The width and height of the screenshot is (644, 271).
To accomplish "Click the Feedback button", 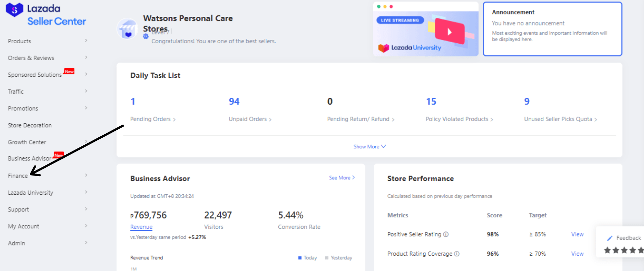I will click(x=624, y=238).
